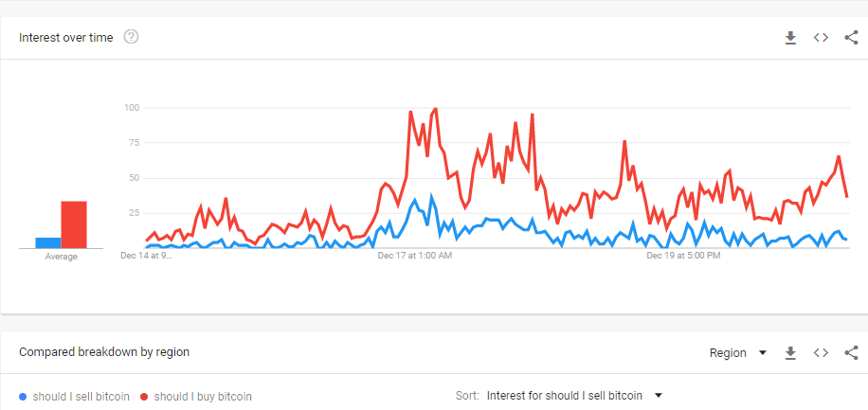The height and width of the screenshot is (410, 868).
Task: Click the blue Average bar
Action: tap(48, 243)
